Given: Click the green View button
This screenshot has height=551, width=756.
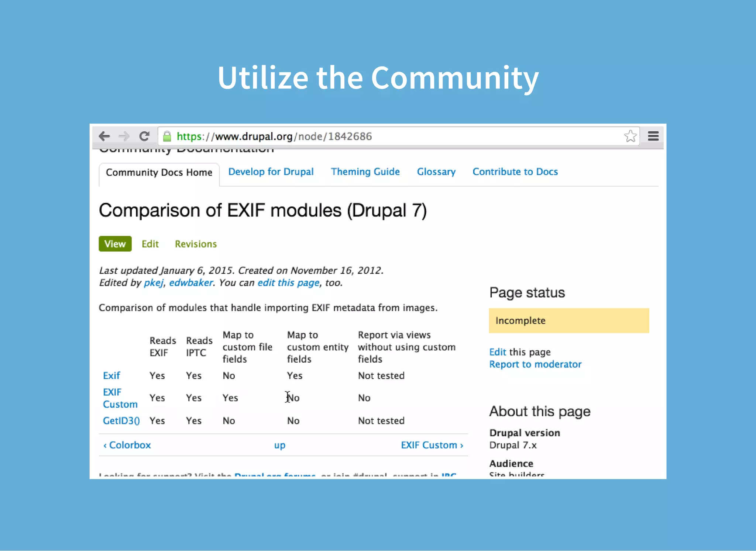Looking at the screenshot, I should click(115, 244).
